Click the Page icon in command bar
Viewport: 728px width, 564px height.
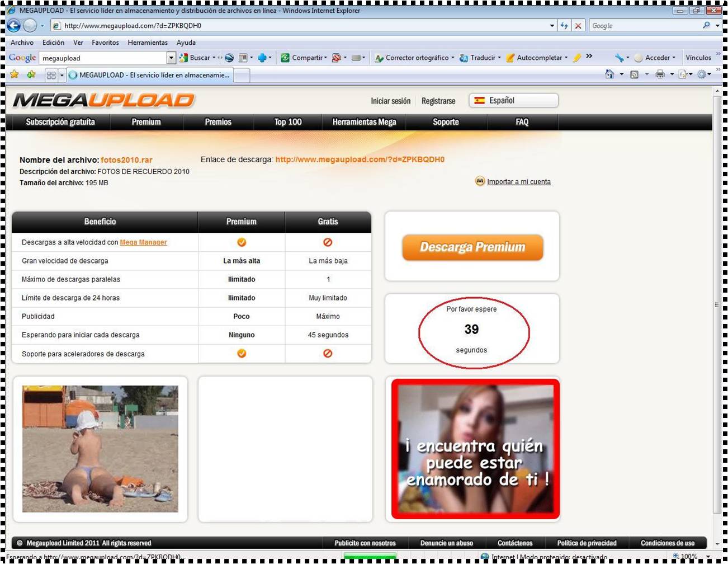(x=683, y=74)
